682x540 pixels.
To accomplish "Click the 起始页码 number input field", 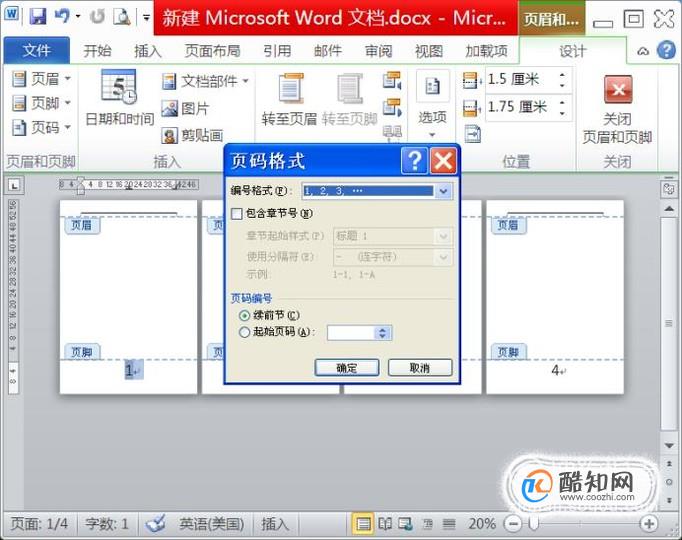I will click(351, 333).
